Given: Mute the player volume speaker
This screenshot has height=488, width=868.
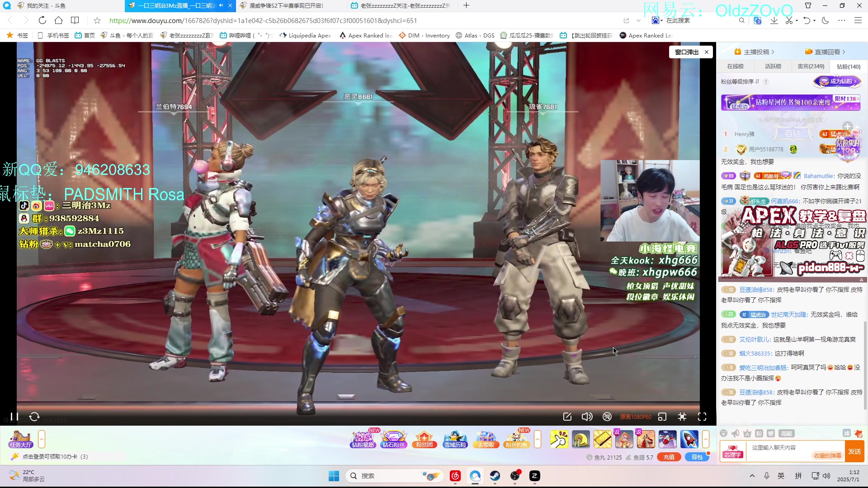Looking at the screenshot, I should click(587, 417).
